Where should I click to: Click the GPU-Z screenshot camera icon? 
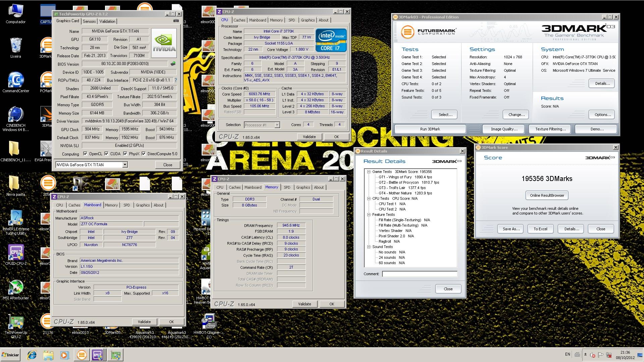click(x=176, y=21)
